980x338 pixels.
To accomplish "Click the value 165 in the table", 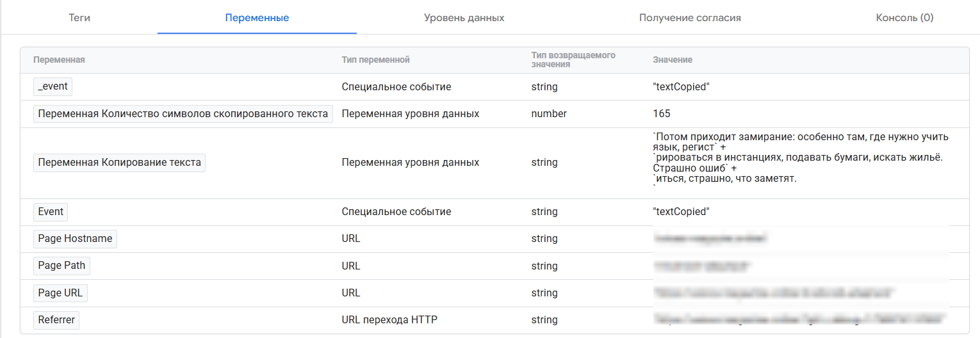I will coord(662,114).
